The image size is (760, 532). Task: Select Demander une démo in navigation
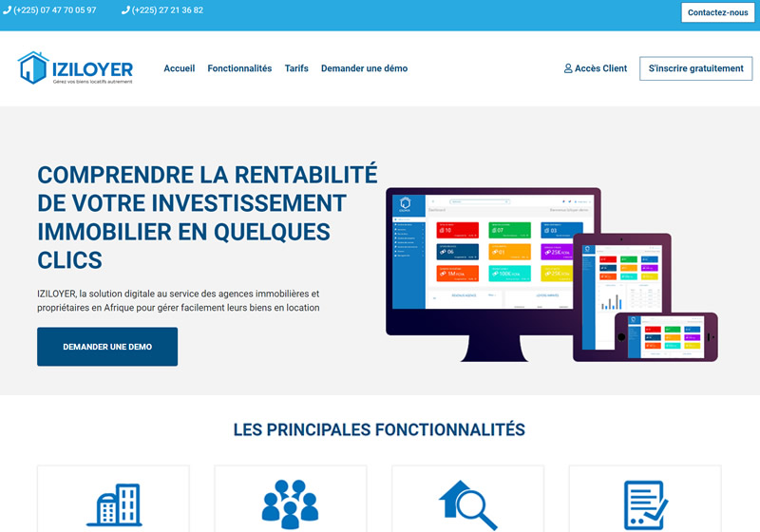pyautogui.click(x=364, y=68)
